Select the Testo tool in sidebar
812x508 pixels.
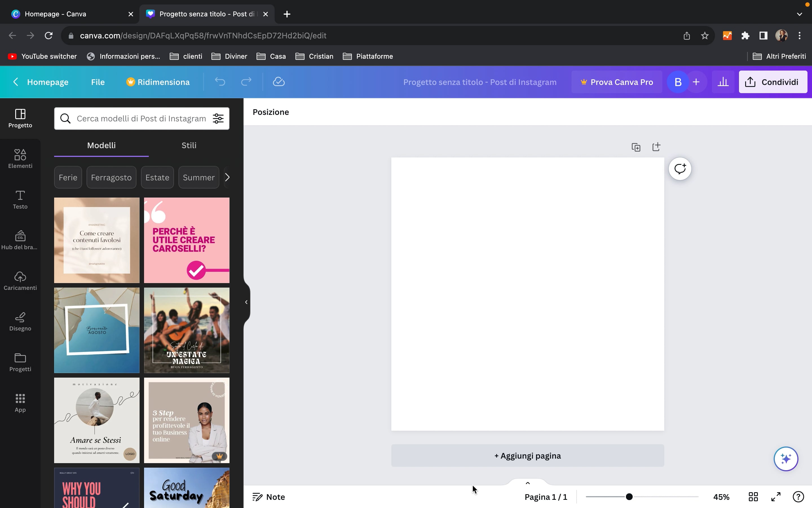[20, 200]
